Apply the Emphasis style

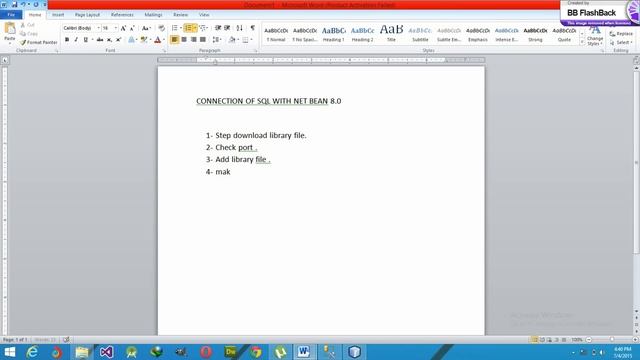(x=478, y=34)
